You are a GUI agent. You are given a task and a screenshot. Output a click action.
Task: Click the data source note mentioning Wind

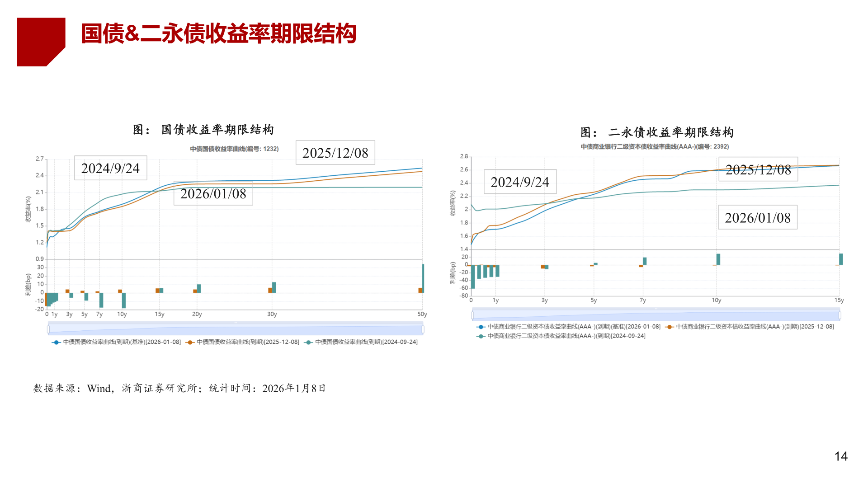tap(179, 388)
